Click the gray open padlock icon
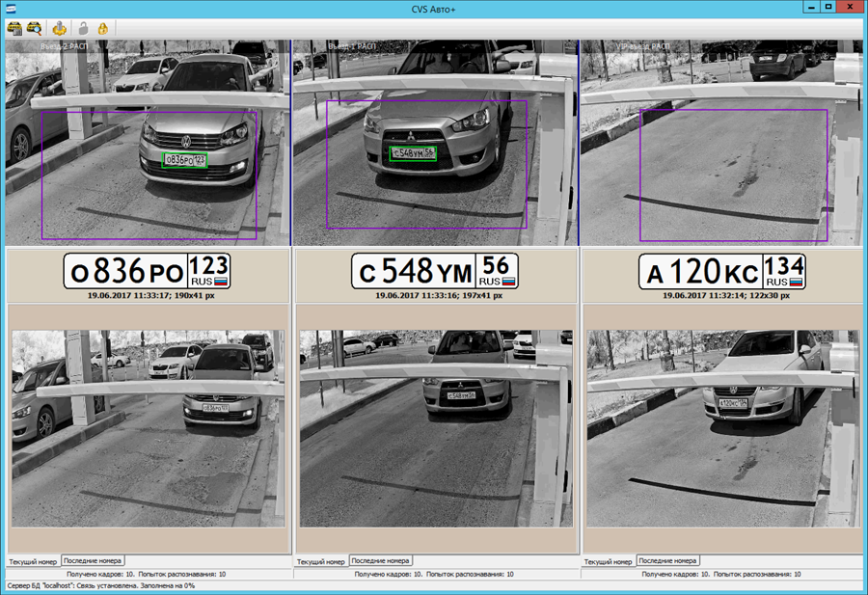Image resolution: width=868 pixels, height=595 pixels. click(84, 28)
